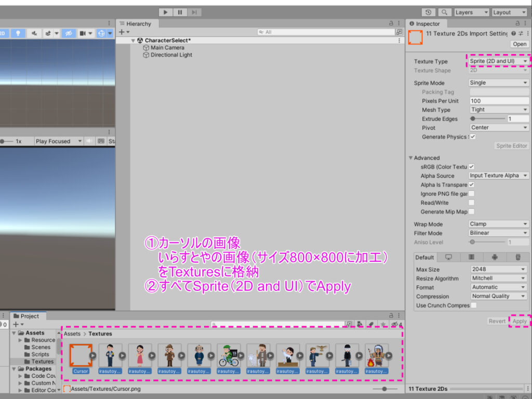Image resolution: width=532 pixels, height=399 pixels.
Task: Toggle scene lighting in the Scene view toolbar
Action: 18,33
